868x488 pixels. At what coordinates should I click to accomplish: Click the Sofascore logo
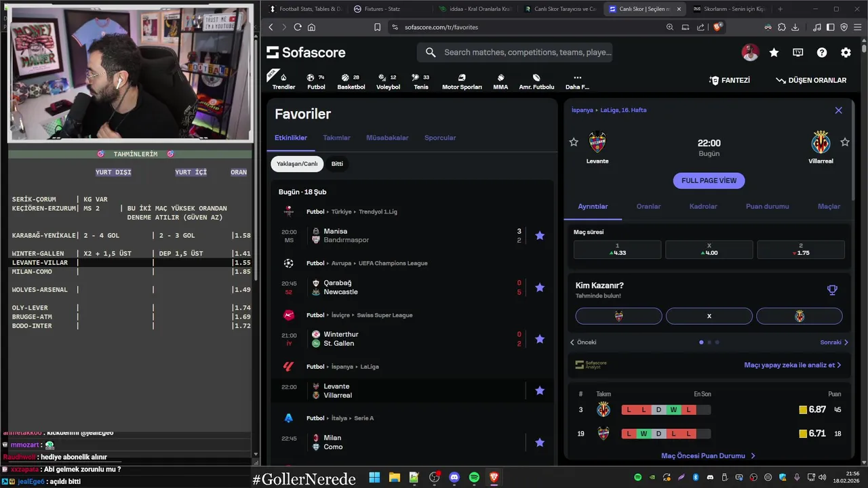306,52
